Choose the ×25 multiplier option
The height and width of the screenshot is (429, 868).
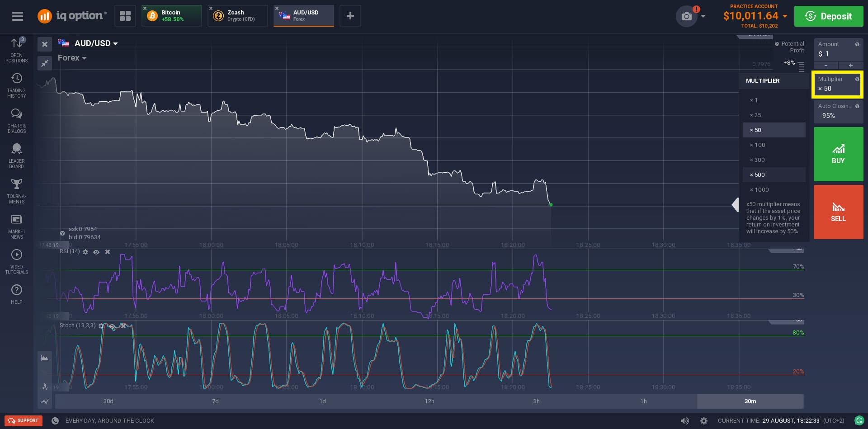(774, 115)
